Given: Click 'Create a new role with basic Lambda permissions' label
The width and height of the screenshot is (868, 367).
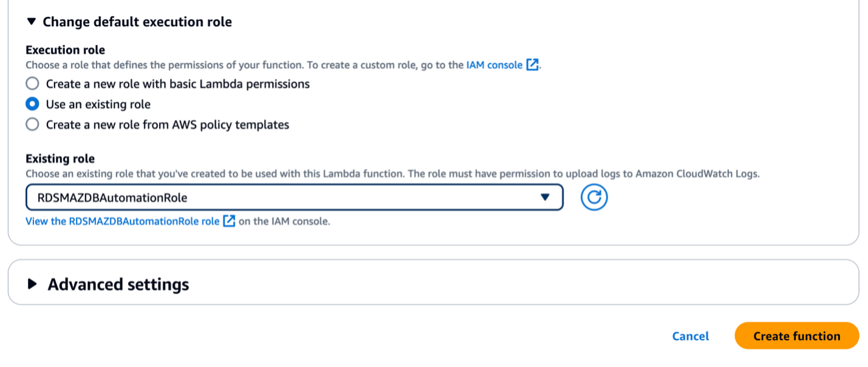Looking at the screenshot, I should [178, 84].
